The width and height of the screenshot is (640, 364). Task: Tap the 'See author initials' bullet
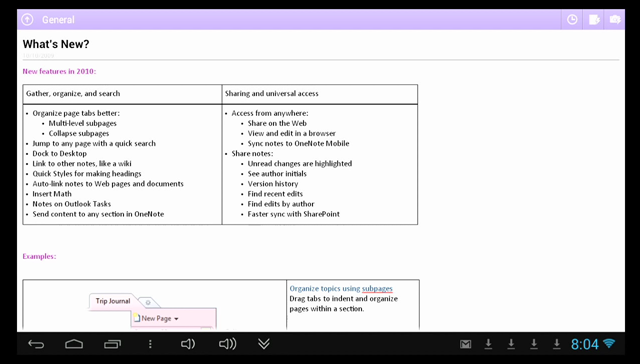[x=277, y=173]
